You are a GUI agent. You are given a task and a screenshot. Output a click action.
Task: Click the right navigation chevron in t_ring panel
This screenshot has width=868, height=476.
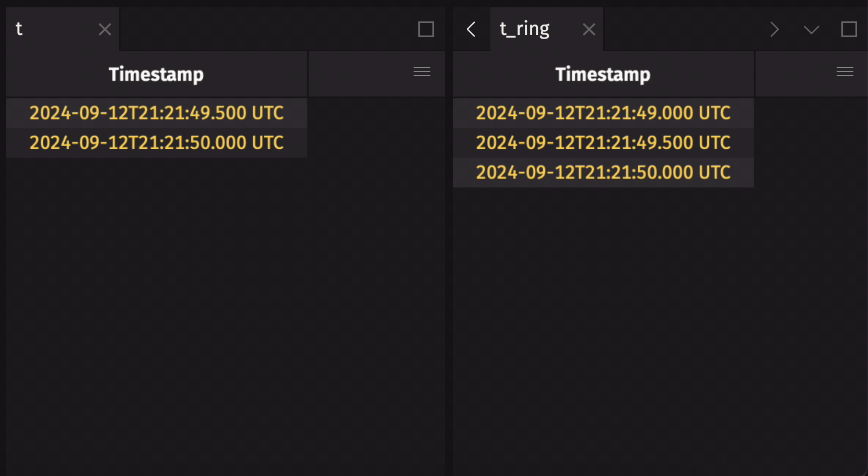tap(775, 30)
